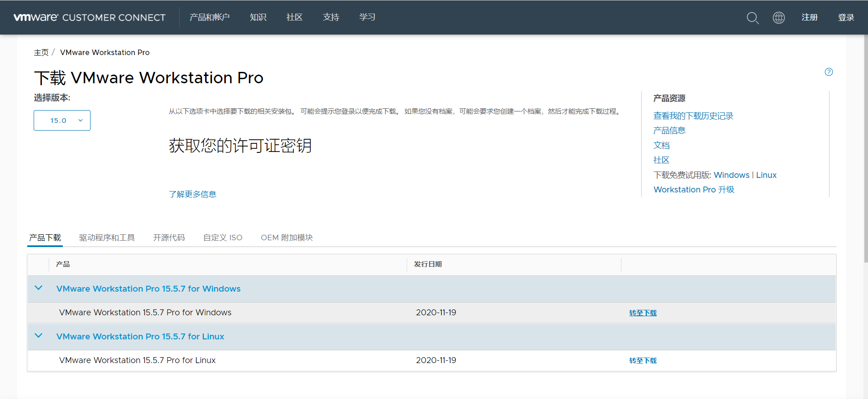
Task: Click the Linux row date 2020-11-19
Action: click(x=436, y=360)
